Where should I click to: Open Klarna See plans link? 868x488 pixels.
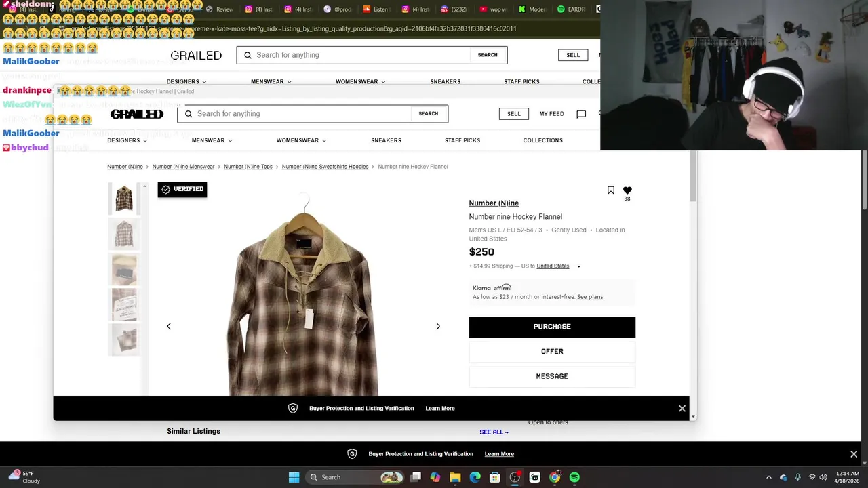pos(590,297)
